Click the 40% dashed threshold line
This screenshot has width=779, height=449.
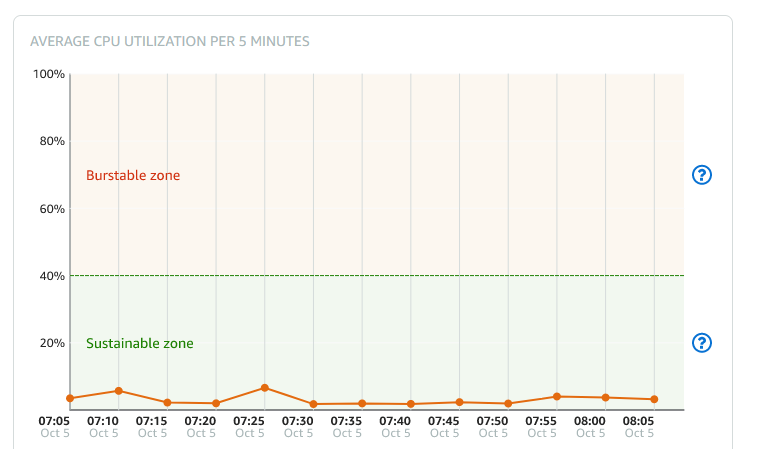click(377, 275)
